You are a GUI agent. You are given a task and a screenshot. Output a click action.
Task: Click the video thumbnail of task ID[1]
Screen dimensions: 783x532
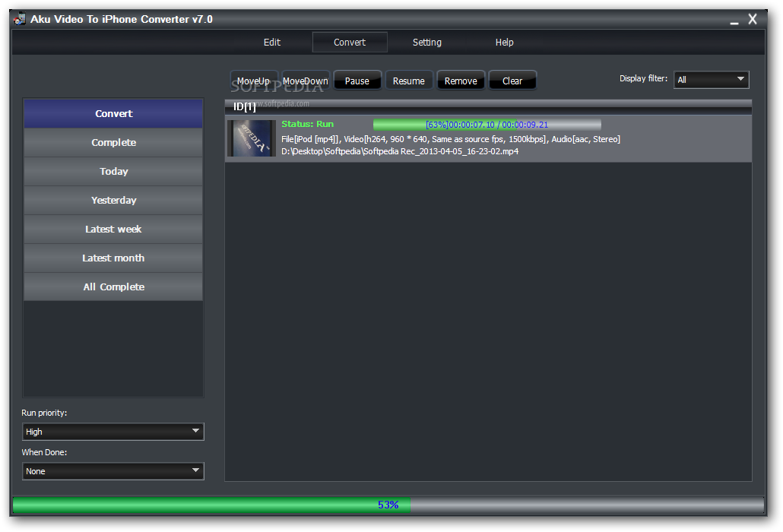(252, 138)
